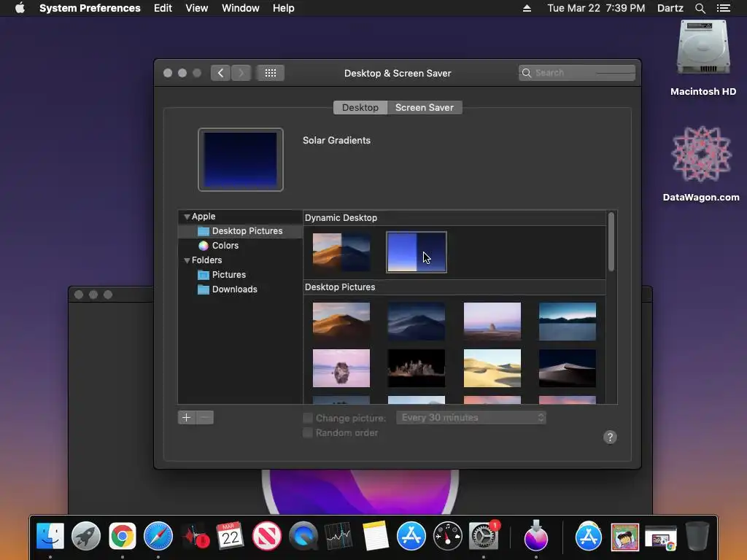Screen dimensions: 747x560
Task: Open the Every 30 minutes dropdown
Action: (471, 418)
